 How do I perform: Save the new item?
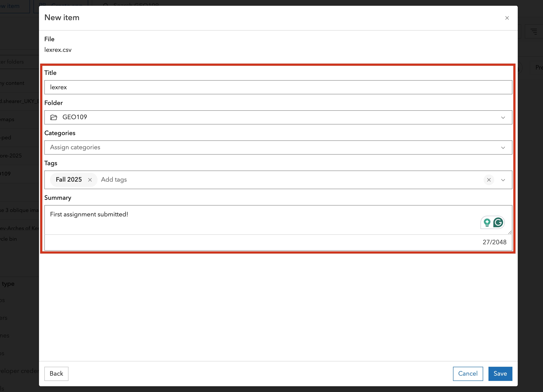click(500, 374)
